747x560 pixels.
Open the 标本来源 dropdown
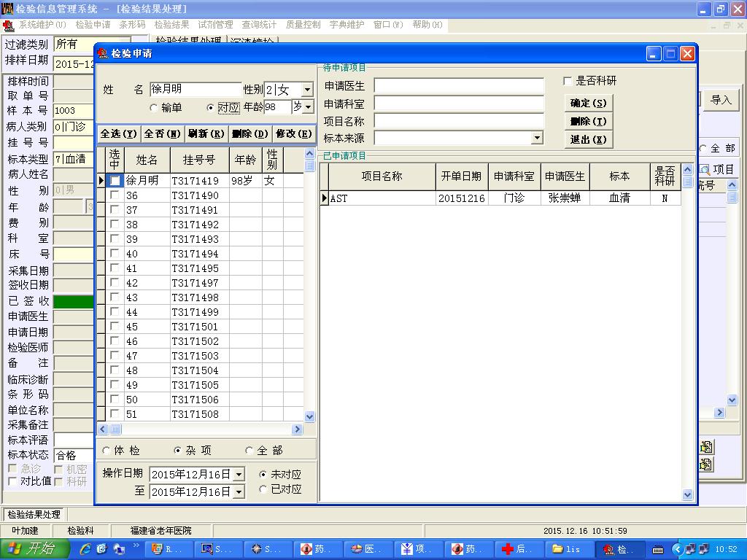point(538,138)
